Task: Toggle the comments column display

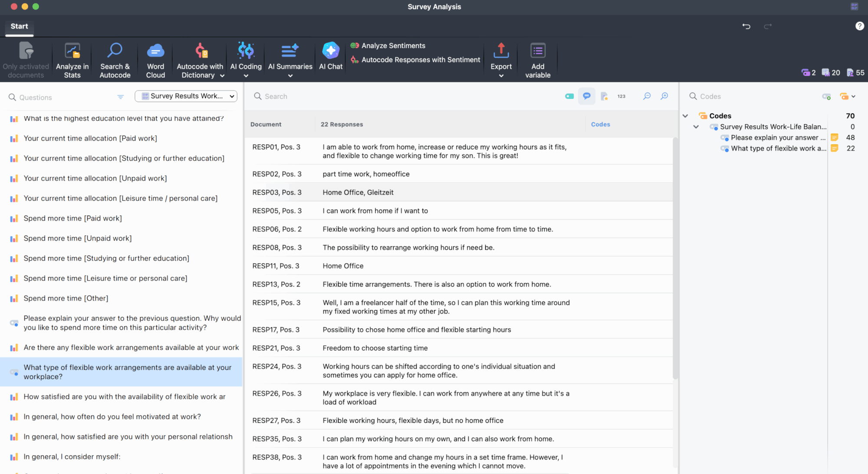Action: click(x=587, y=96)
